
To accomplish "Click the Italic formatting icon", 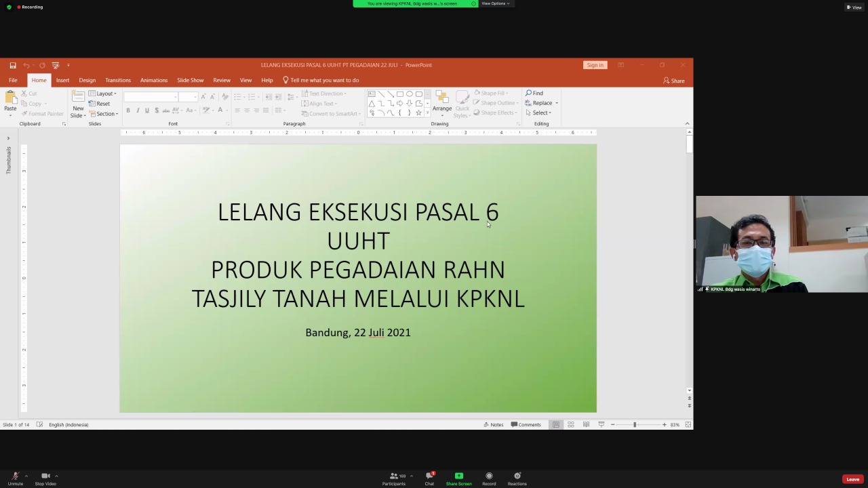I will [137, 110].
